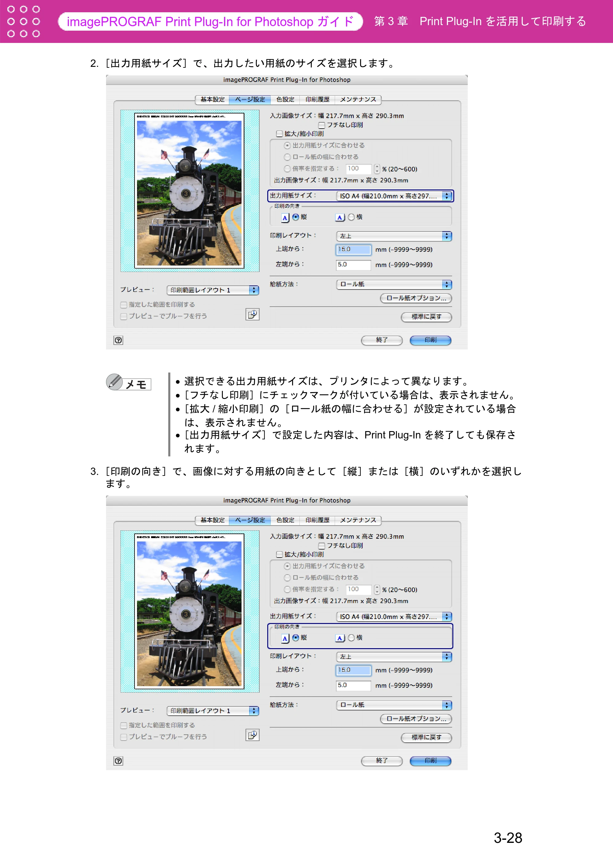Open 印刷レイアウト dropdown in lower dialog
This screenshot has width=613, height=868.
[394, 657]
